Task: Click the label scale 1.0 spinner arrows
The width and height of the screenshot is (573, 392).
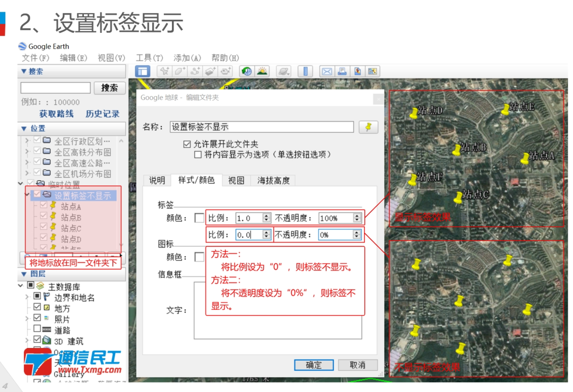Action: click(266, 218)
